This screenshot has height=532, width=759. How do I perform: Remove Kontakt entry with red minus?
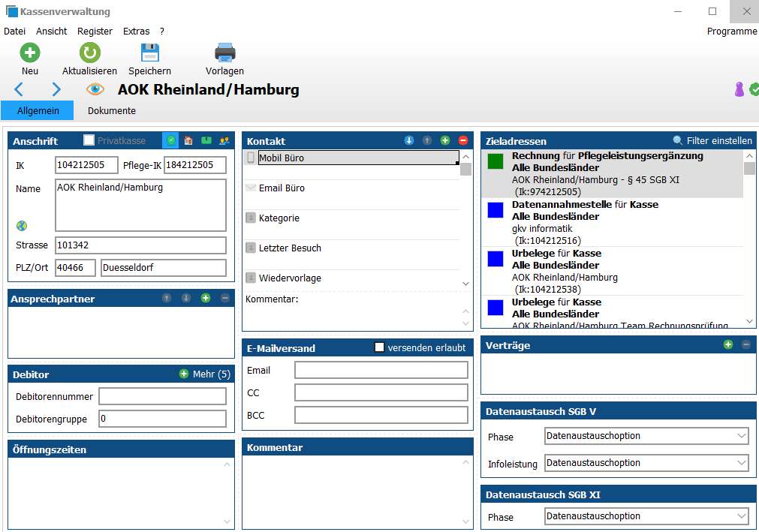(x=462, y=141)
